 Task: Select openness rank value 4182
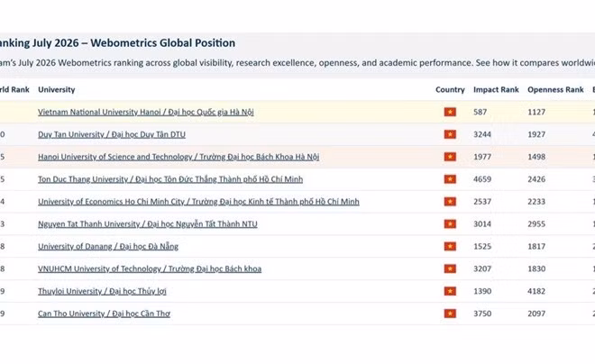(x=536, y=291)
